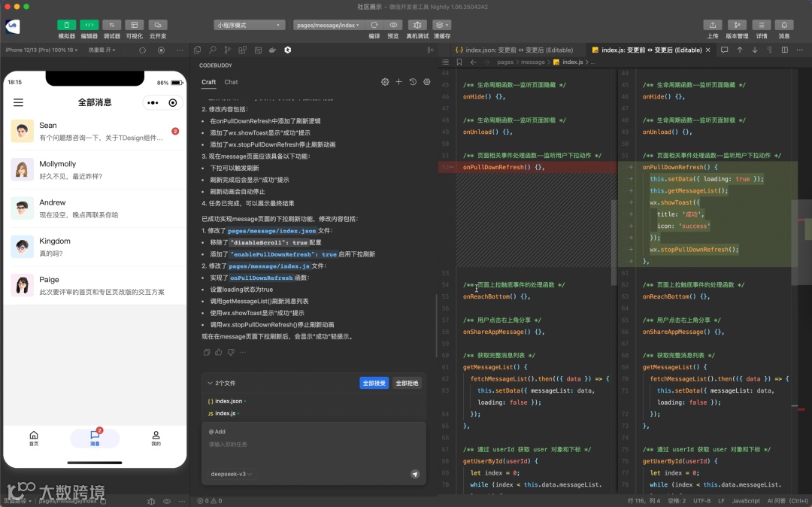
Task: Click the message breadcrumb folder
Action: point(533,62)
